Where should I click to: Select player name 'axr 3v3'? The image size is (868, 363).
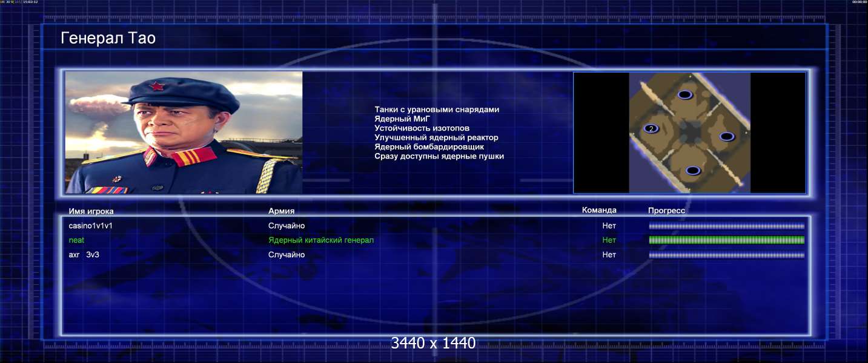click(84, 255)
